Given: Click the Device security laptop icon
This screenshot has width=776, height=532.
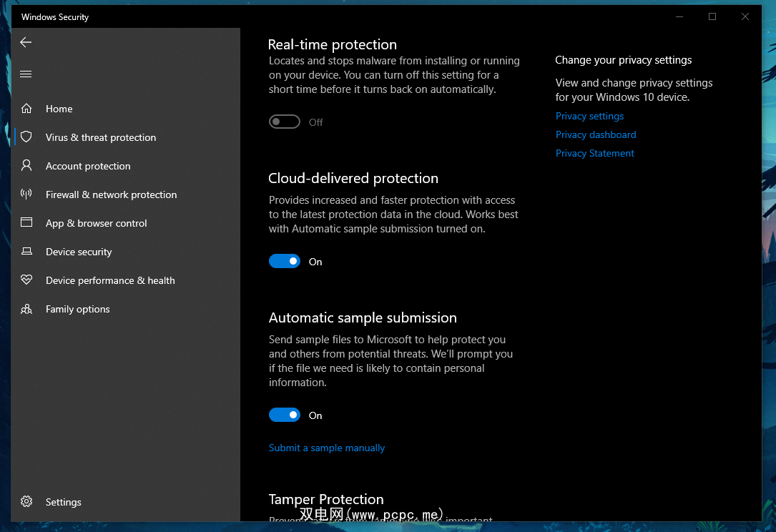Looking at the screenshot, I should [x=26, y=252].
